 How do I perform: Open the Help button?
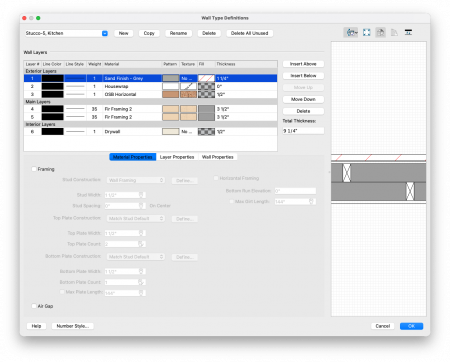(x=36, y=326)
